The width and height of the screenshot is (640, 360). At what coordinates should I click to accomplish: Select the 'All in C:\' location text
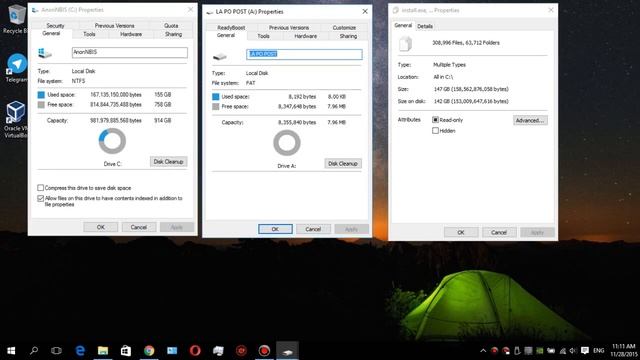pyautogui.click(x=443, y=77)
